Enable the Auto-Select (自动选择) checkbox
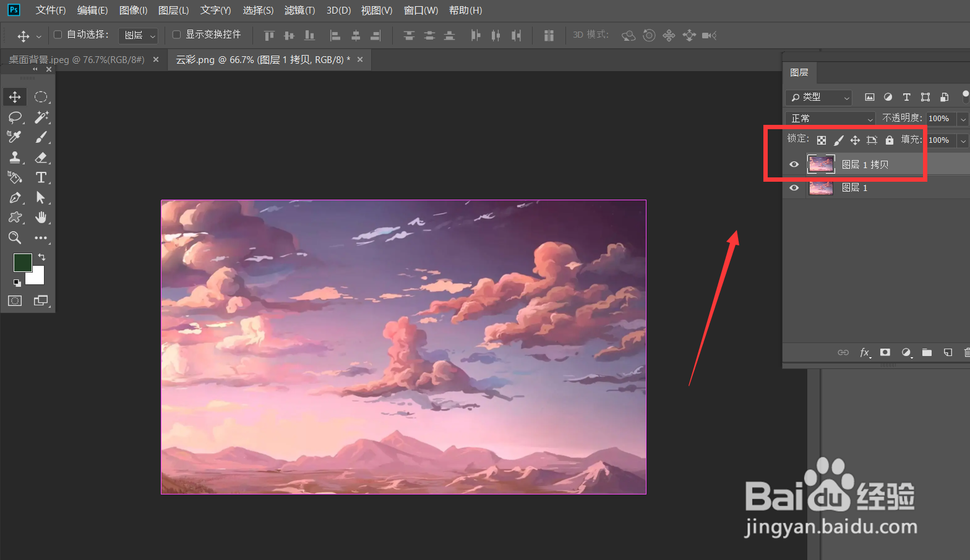The height and width of the screenshot is (560, 970). 58,35
